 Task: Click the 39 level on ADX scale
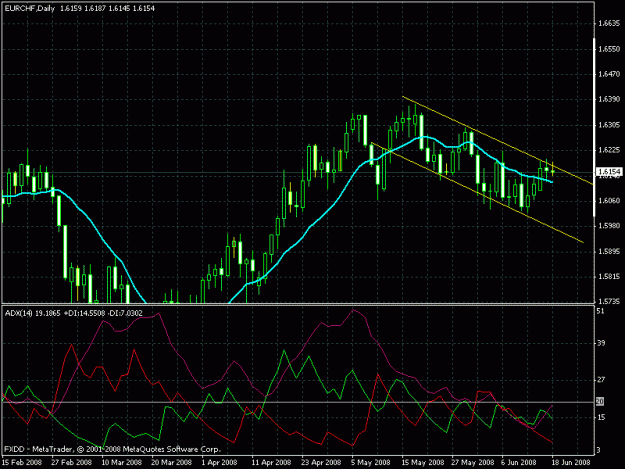pyautogui.click(x=600, y=343)
